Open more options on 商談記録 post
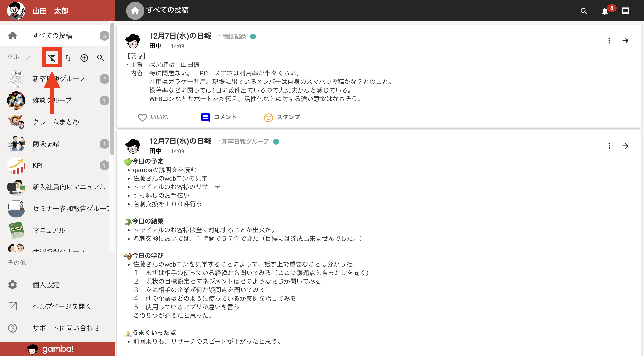Image resolution: width=644 pixels, height=356 pixels. pos(609,41)
